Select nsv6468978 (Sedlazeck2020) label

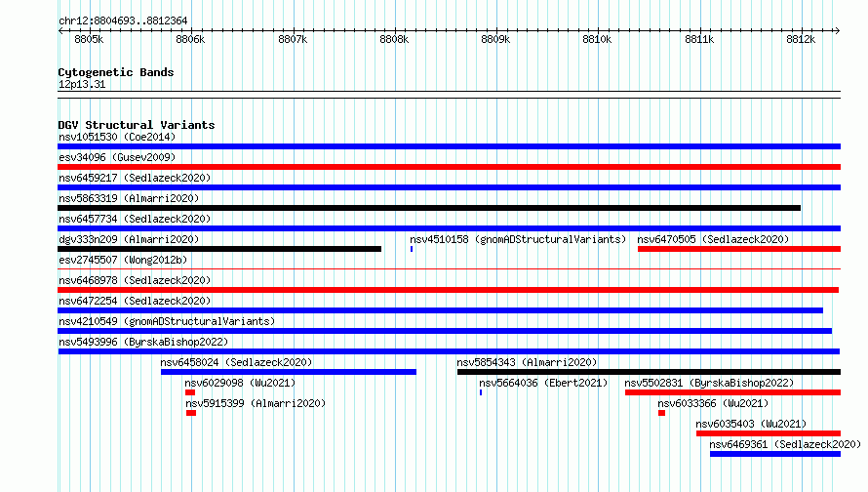135,280
